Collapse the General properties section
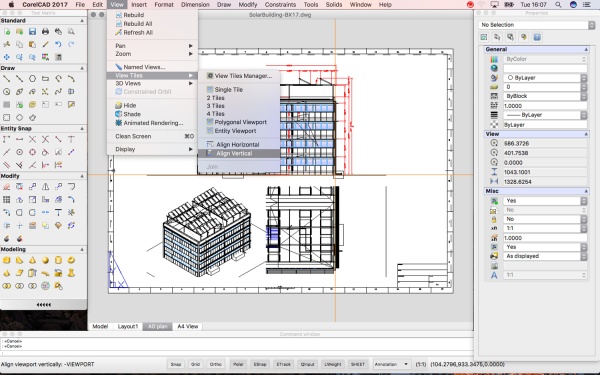This screenshot has height=375, width=600. click(x=586, y=49)
